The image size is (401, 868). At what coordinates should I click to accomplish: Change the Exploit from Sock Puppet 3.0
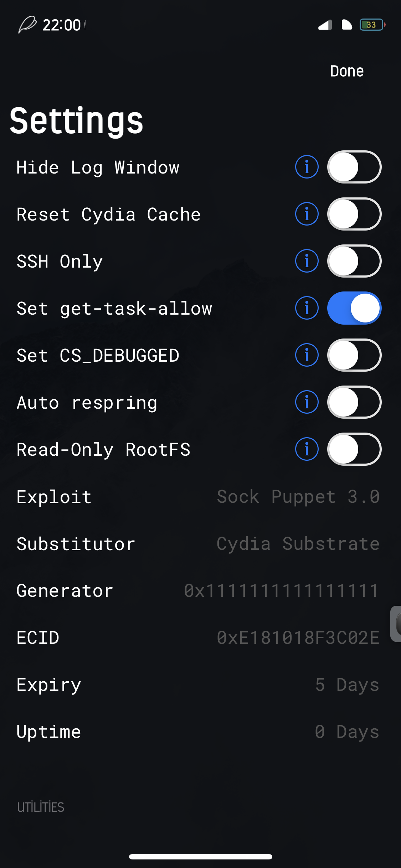pyautogui.click(x=200, y=496)
